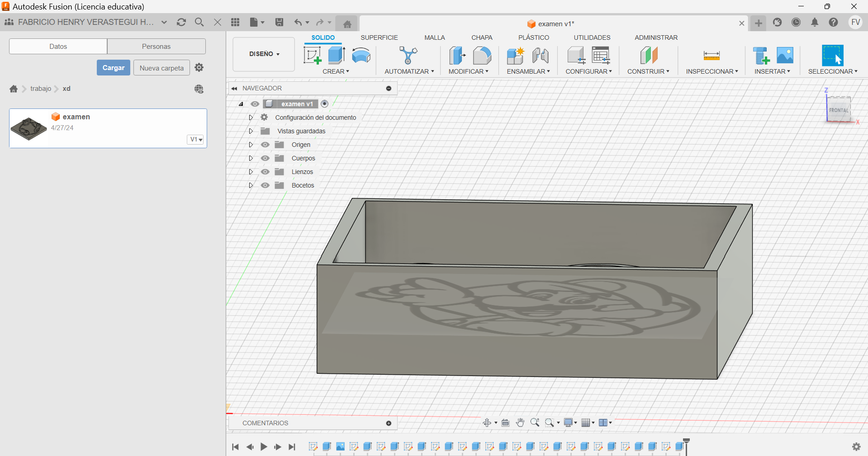Click the Construct plane icon
The height and width of the screenshot is (456, 868).
[649, 56]
